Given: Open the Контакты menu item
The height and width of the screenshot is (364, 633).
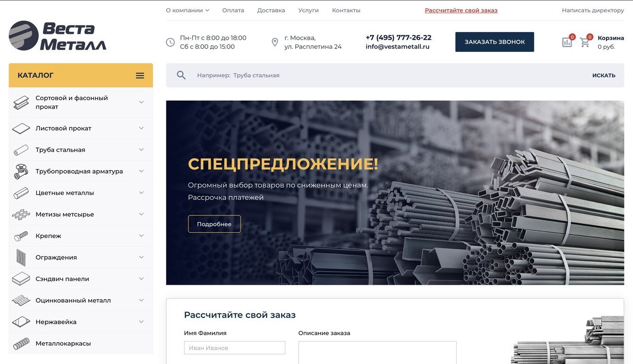Looking at the screenshot, I should click(x=346, y=10).
